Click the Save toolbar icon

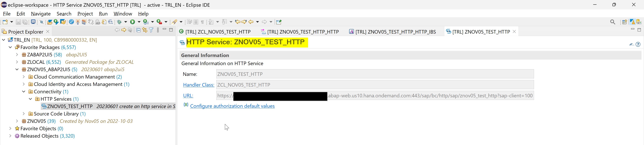point(18,22)
